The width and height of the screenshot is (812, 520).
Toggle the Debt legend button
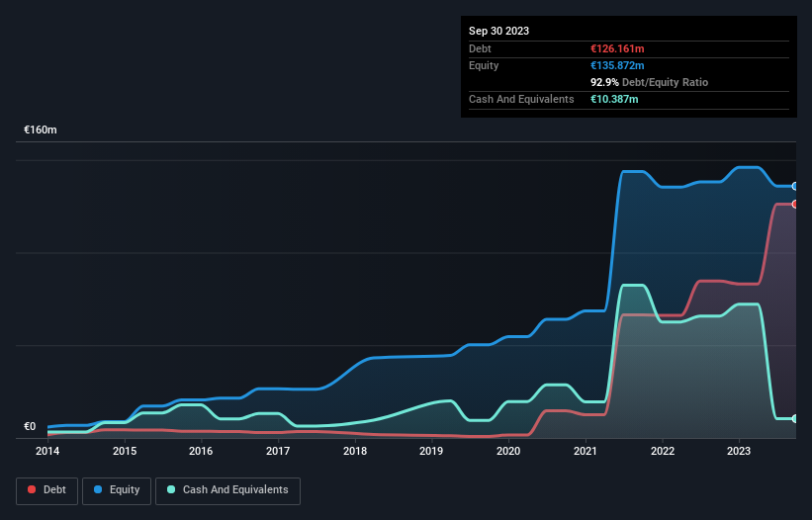click(47, 490)
